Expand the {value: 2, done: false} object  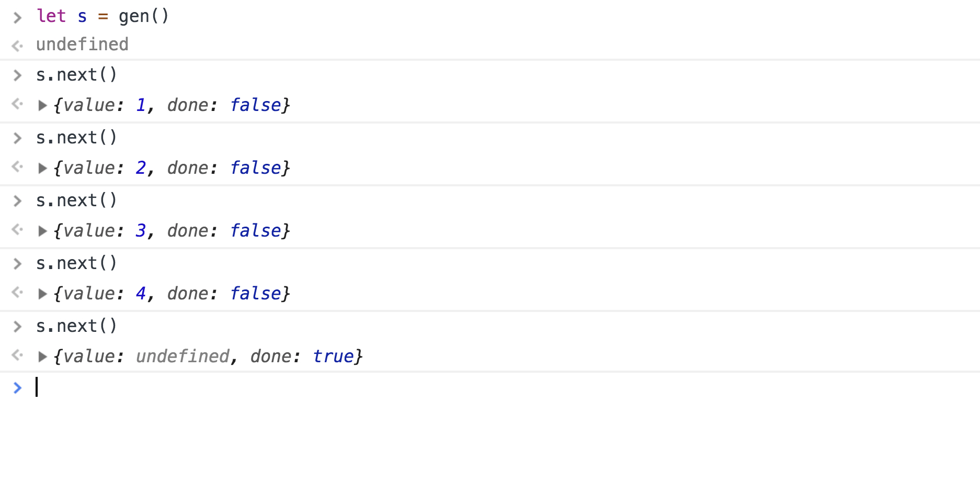[x=43, y=169]
